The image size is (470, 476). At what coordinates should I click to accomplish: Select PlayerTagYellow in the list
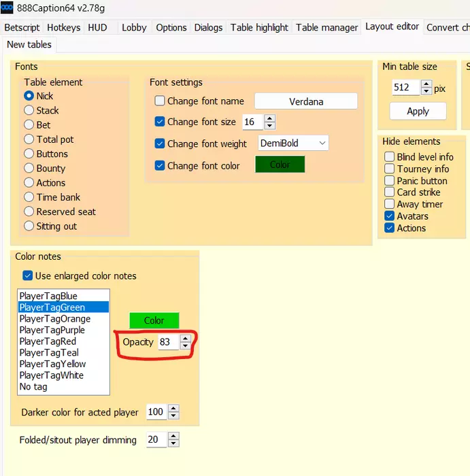(63, 364)
